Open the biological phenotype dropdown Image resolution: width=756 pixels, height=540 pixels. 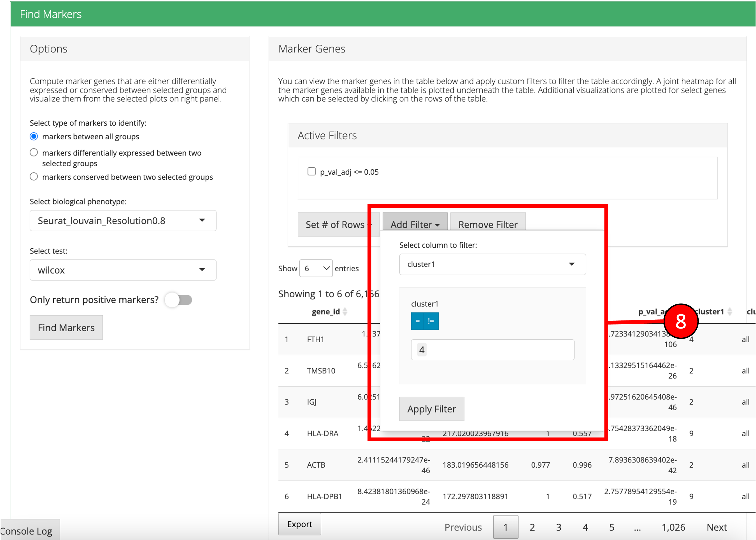click(123, 220)
